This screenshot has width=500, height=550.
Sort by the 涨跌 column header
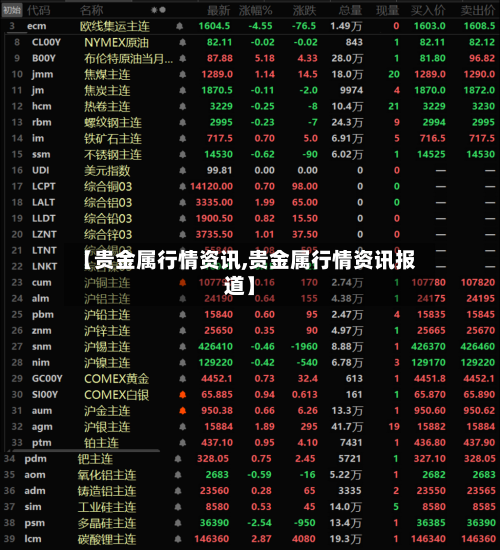tap(305, 11)
